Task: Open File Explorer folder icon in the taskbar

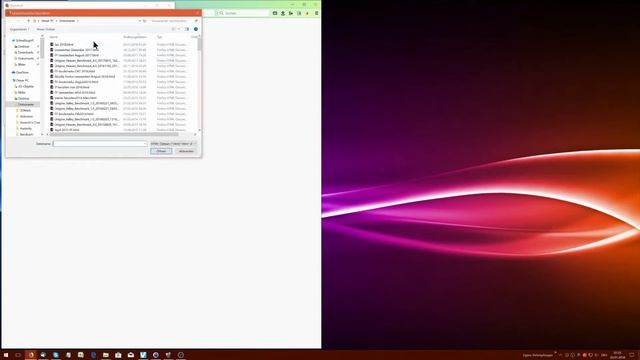Action: tap(106, 355)
